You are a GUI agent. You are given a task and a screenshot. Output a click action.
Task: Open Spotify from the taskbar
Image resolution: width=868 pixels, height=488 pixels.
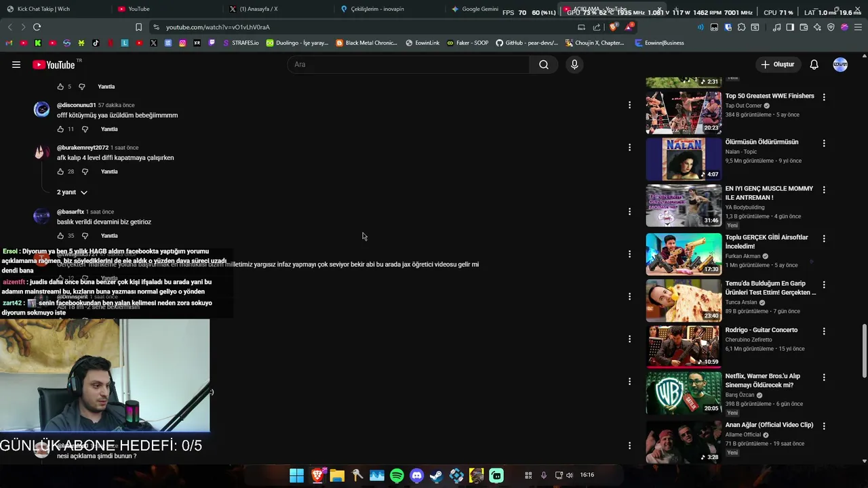point(397,475)
